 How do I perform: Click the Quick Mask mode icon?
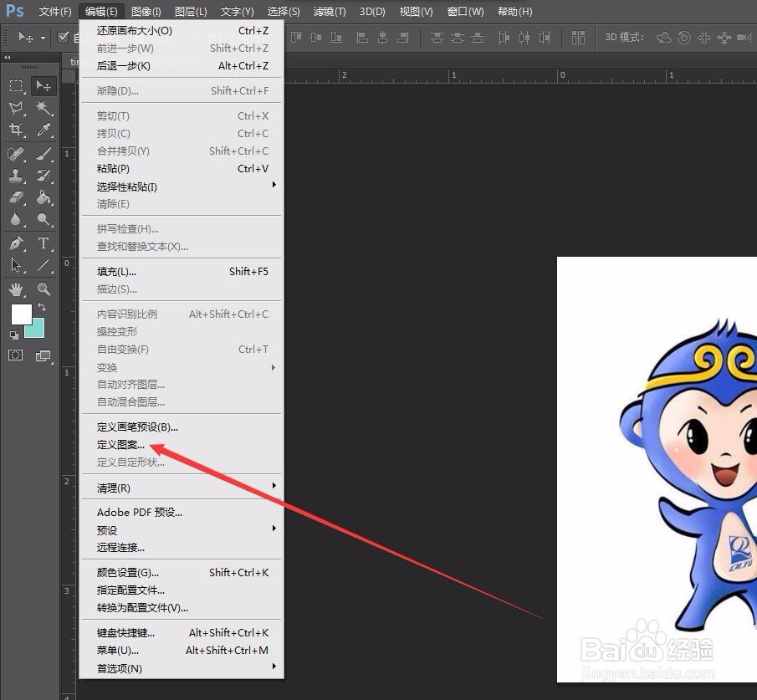click(x=15, y=355)
